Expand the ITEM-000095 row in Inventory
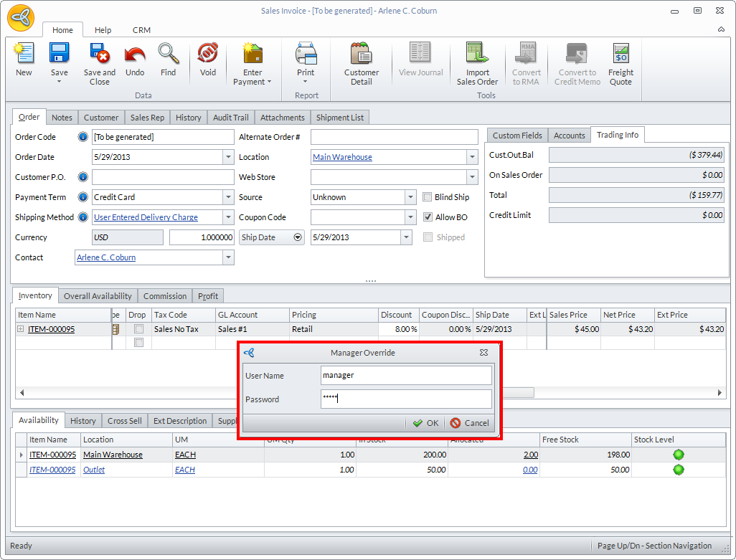This screenshot has width=736, height=560. (21, 329)
